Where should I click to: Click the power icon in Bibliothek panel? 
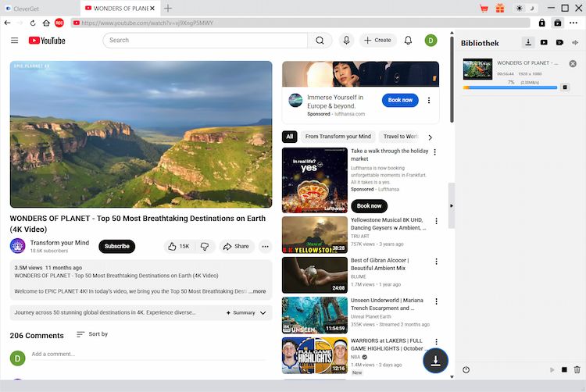(466, 369)
